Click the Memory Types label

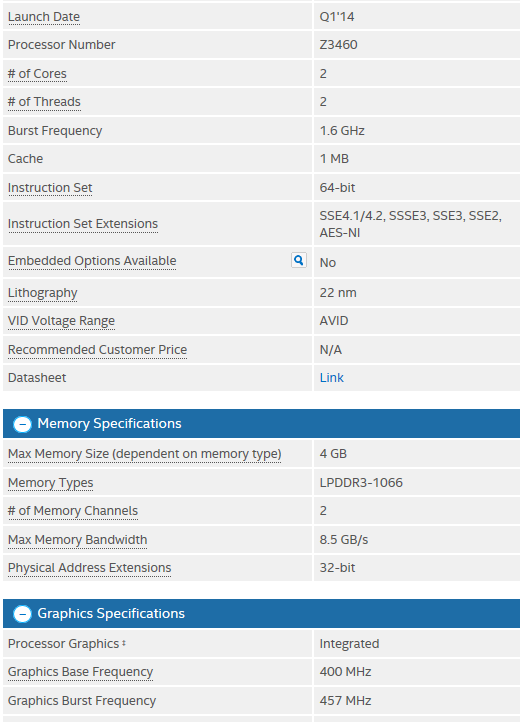(x=51, y=483)
